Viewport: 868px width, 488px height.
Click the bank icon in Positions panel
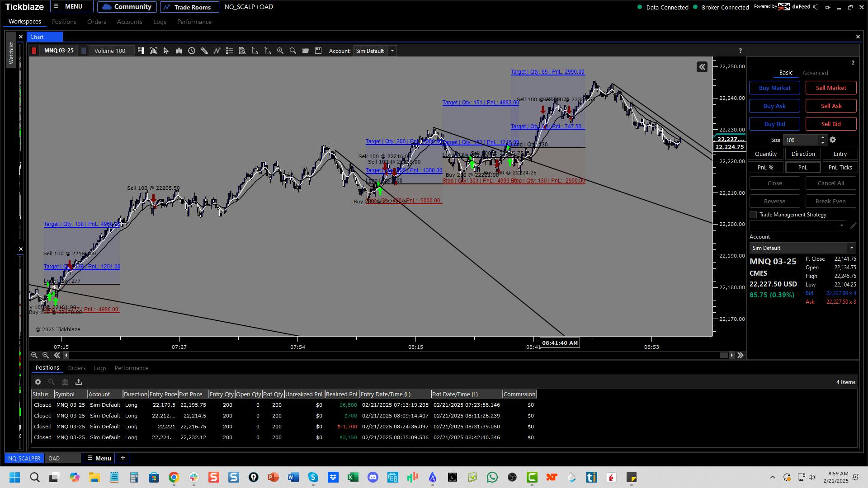(x=65, y=382)
